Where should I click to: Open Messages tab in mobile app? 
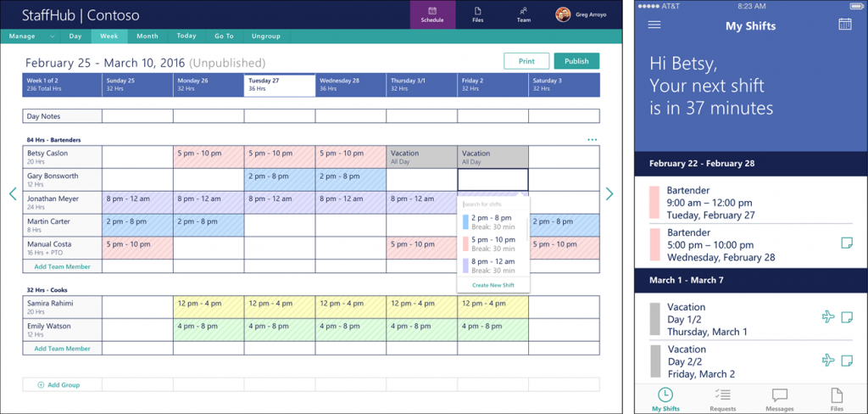(x=780, y=399)
